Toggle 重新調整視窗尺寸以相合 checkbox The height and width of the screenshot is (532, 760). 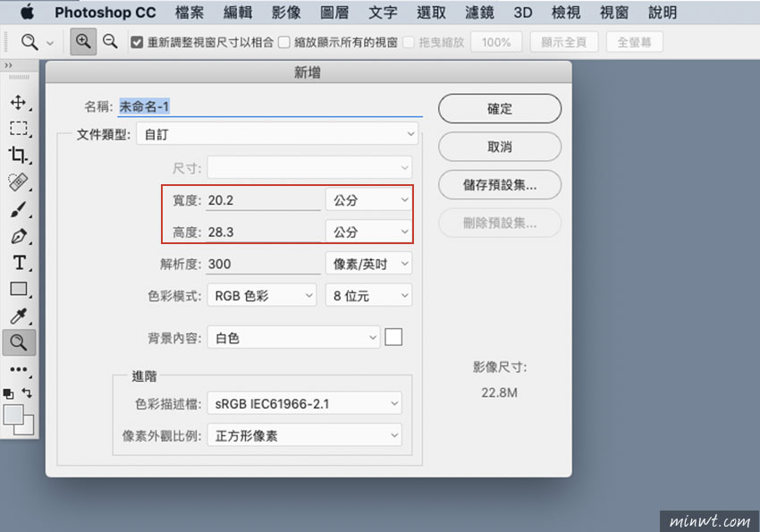coord(137,43)
